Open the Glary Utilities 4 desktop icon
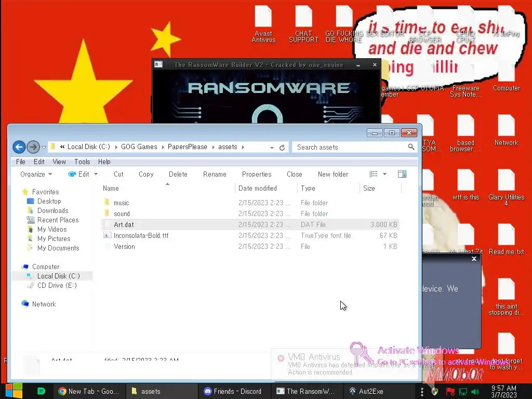 [x=506, y=188]
